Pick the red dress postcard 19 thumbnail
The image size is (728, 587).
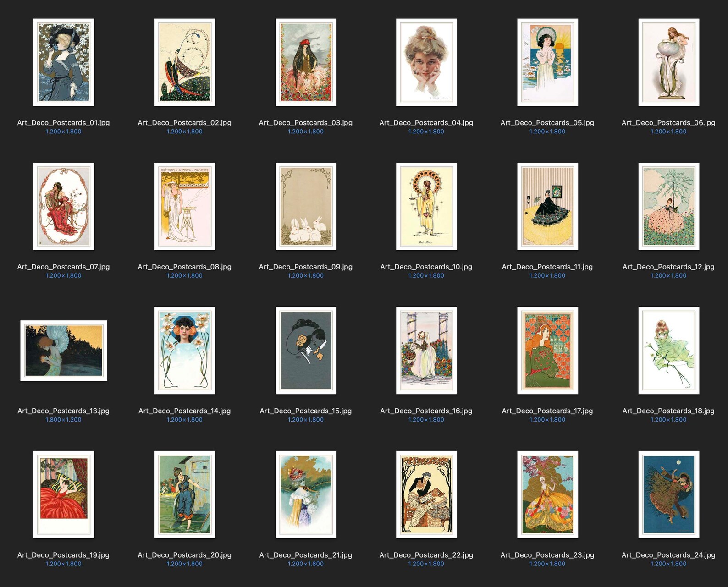[x=64, y=494]
